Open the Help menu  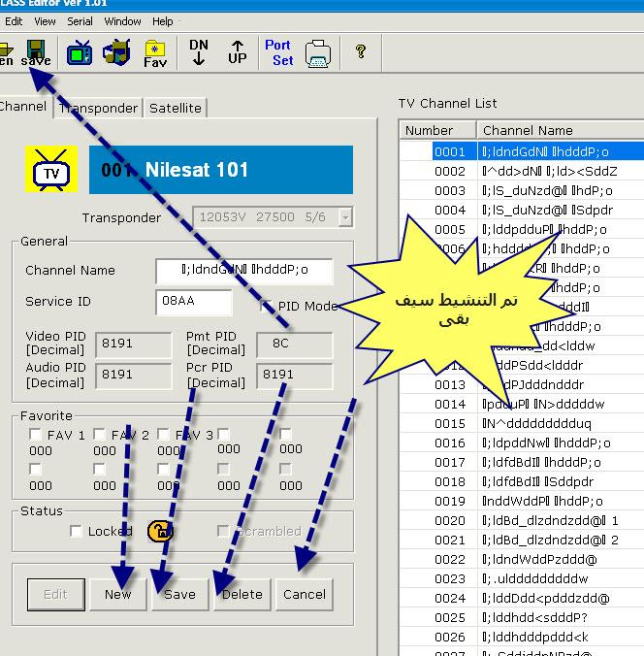click(x=162, y=21)
